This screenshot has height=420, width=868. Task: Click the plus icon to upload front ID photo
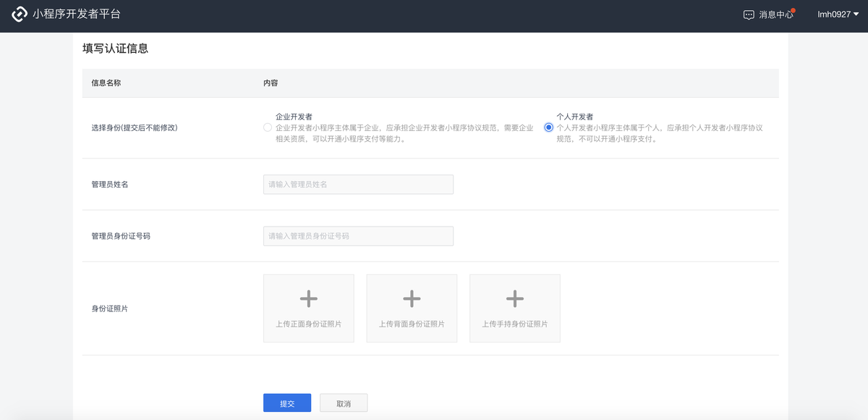(x=309, y=298)
